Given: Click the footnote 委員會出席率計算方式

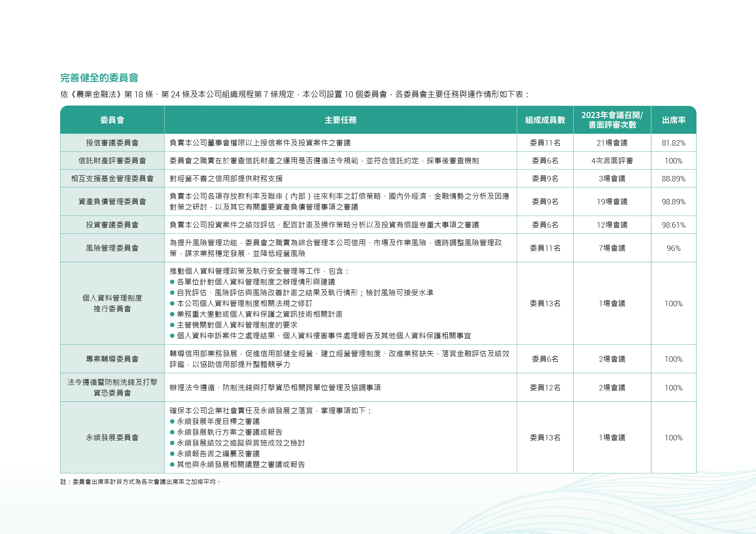Looking at the screenshot, I should [x=141, y=482].
